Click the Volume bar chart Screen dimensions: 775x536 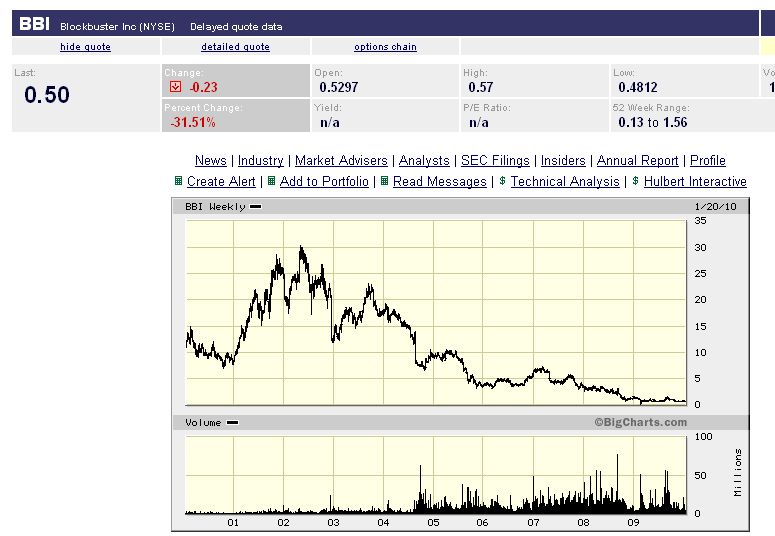pos(436,475)
